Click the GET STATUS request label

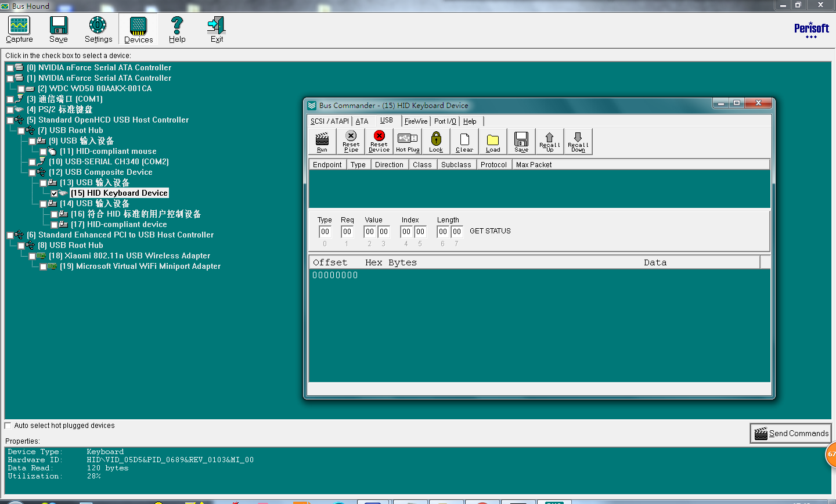point(490,231)
